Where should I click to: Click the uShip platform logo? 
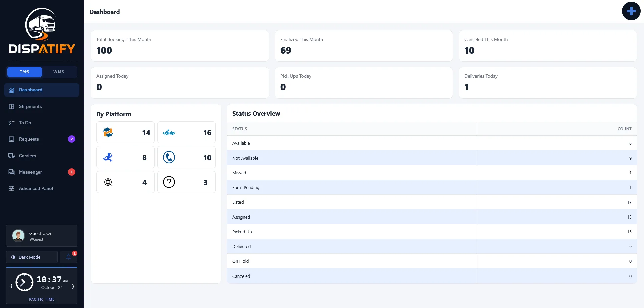coord(169,133)
